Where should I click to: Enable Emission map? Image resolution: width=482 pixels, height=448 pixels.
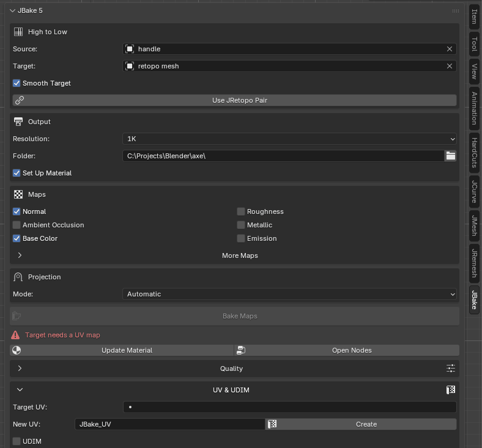click(241, 238)
